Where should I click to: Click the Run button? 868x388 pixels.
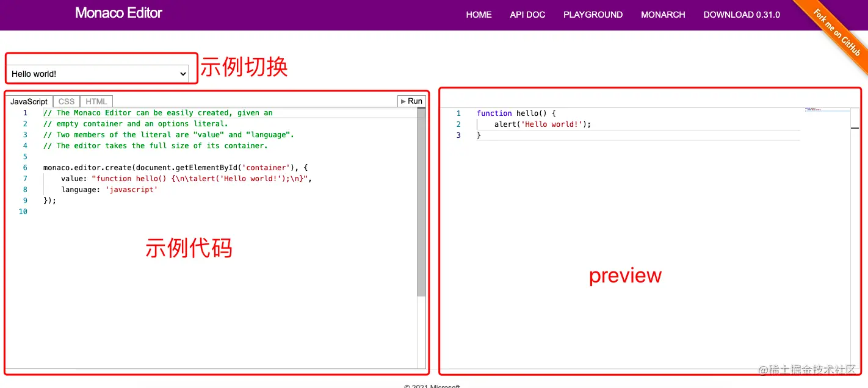[411, 101]
